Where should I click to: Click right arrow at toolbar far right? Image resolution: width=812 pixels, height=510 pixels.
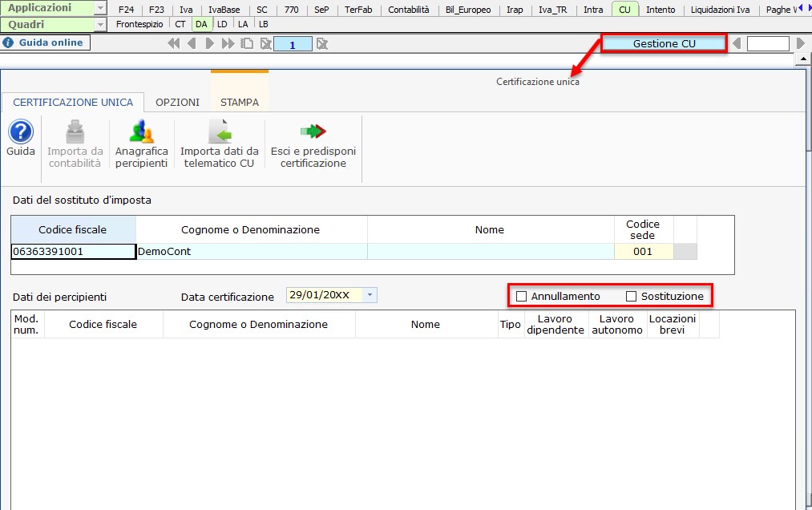pos(801,43)
